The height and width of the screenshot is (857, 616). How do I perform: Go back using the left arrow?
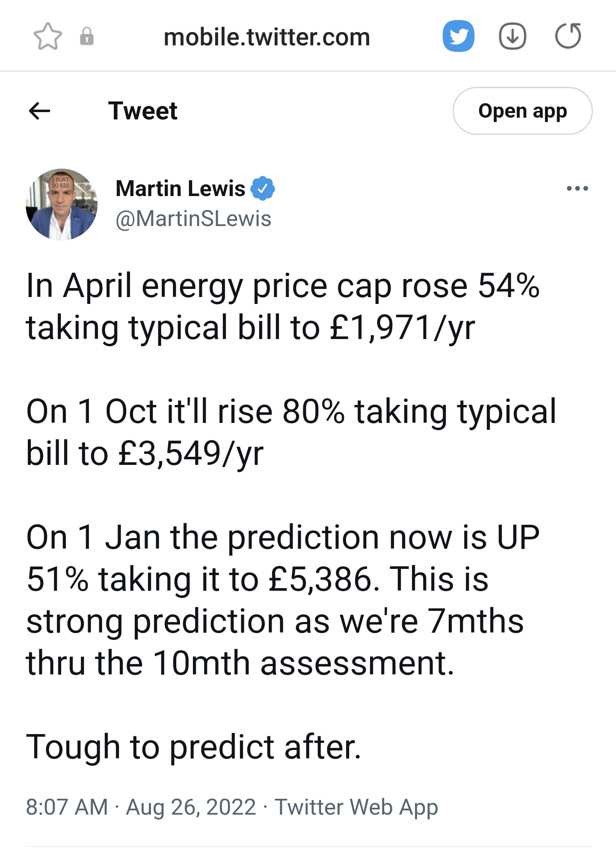(x=39, y=111)
